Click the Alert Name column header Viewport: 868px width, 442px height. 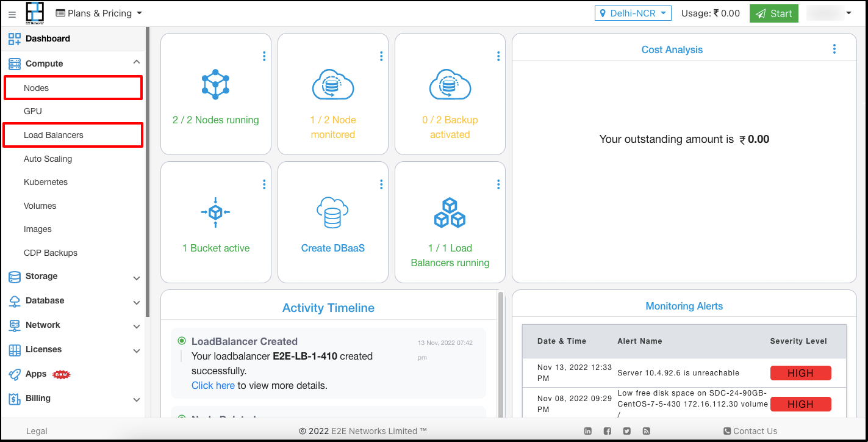[640, 341]
